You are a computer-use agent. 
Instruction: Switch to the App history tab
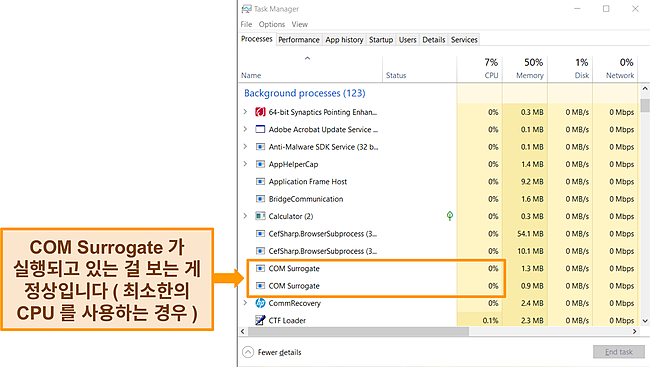344,40
